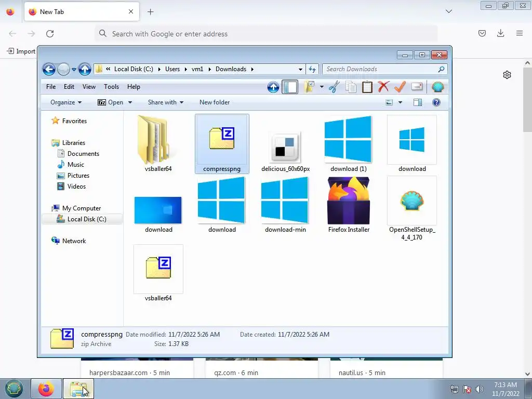Viewport: 532px width, 399px height.
Task: Click the Change your view icon
Action: pos(389,102)
